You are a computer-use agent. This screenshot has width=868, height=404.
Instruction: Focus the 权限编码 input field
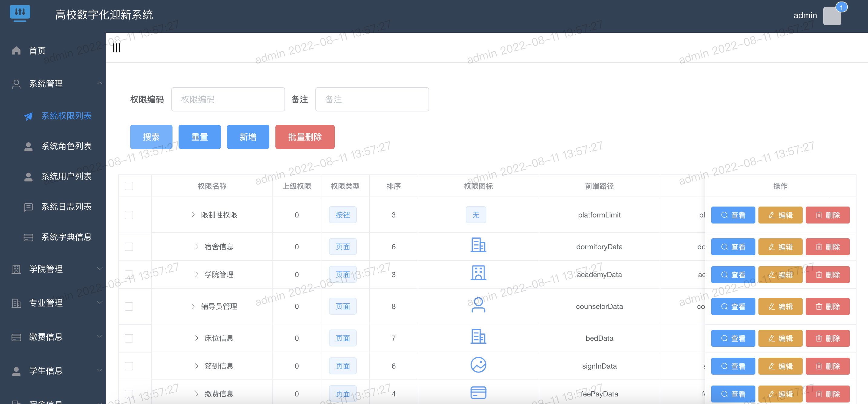[228, 99]
